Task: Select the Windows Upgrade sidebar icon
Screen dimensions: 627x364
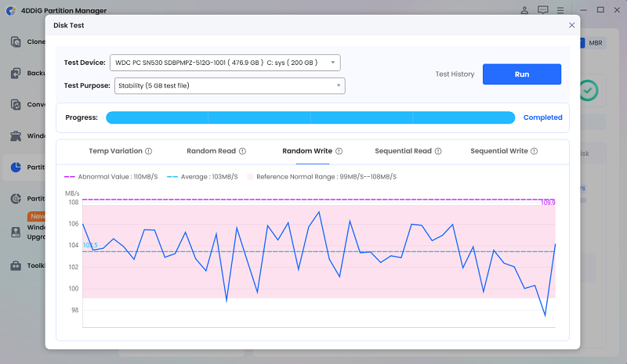Action: [x=16, y=232]
